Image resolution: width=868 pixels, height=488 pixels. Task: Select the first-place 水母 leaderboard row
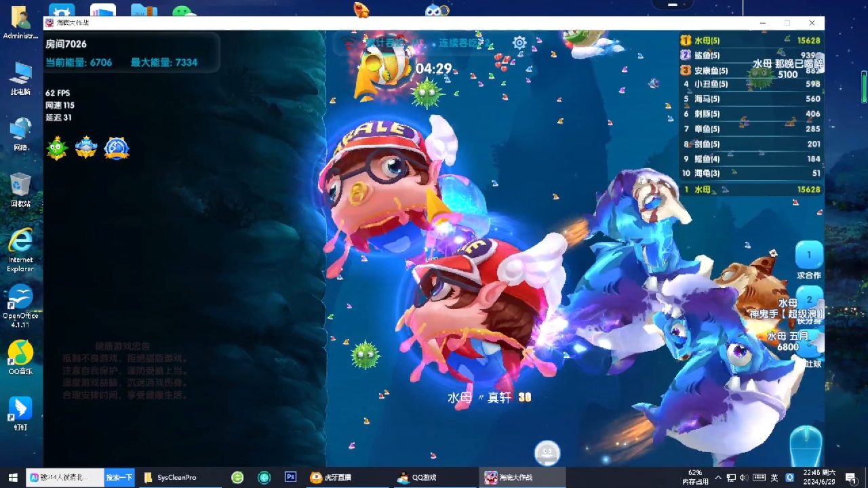tap(751, 41)
